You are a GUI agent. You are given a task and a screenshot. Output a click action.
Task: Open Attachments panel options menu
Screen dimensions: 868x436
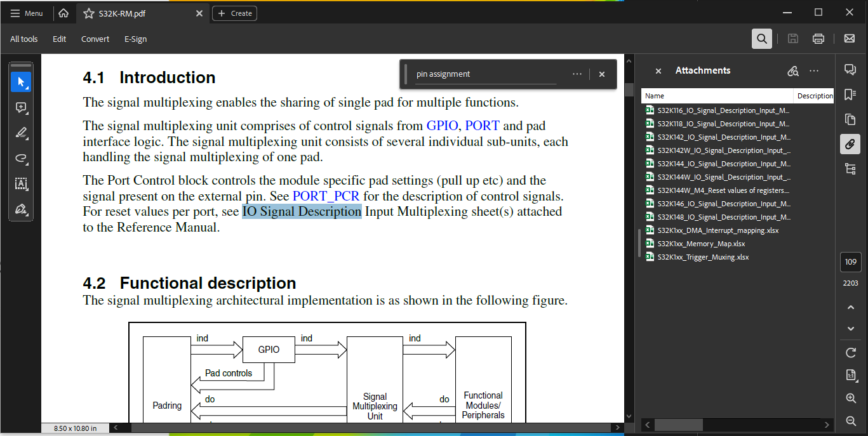tap(815, 70)
